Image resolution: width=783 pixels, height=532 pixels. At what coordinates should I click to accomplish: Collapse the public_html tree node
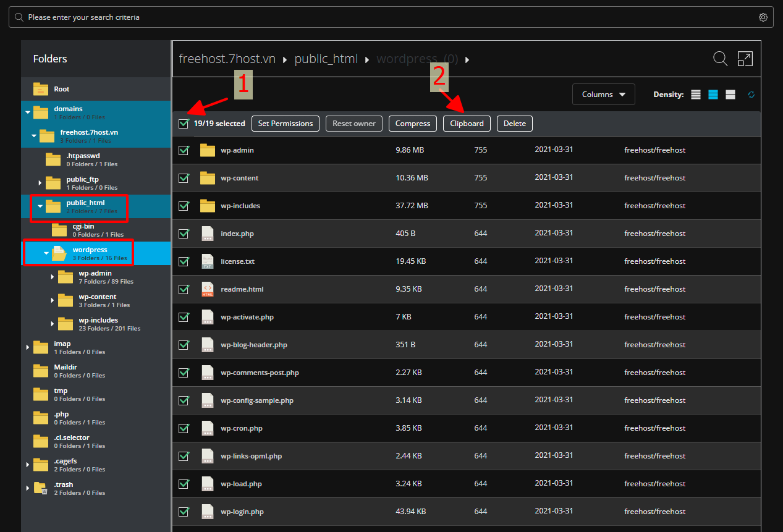pos(40,206)
